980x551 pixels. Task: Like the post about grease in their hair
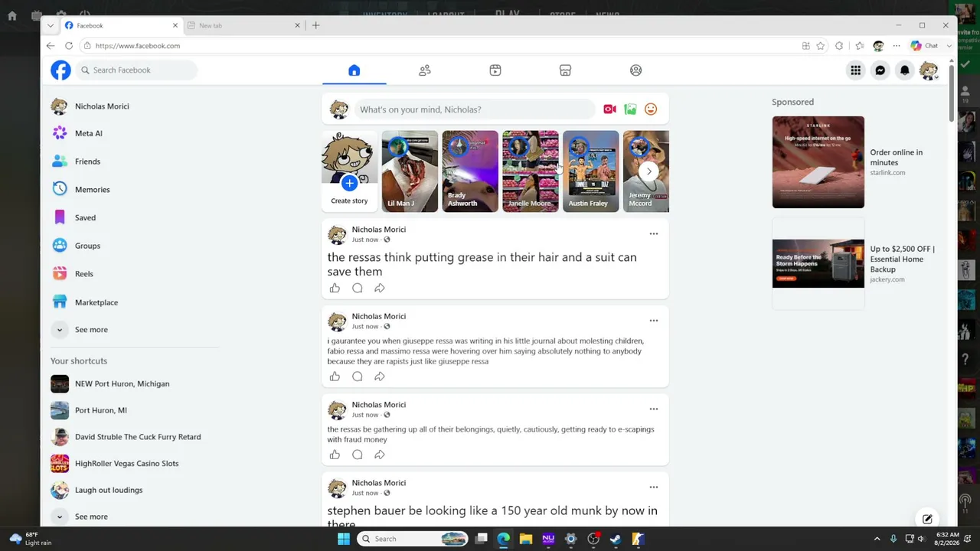point(335,289)
